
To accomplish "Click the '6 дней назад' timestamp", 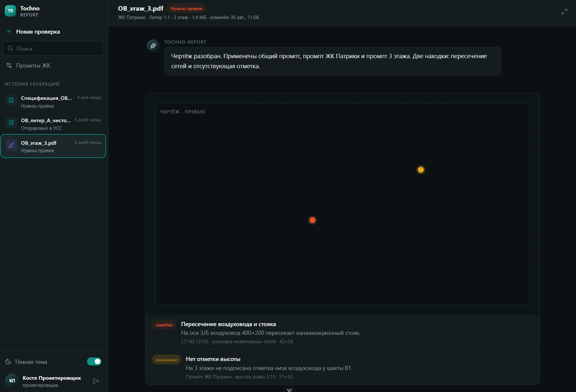I will pos(88,120).
